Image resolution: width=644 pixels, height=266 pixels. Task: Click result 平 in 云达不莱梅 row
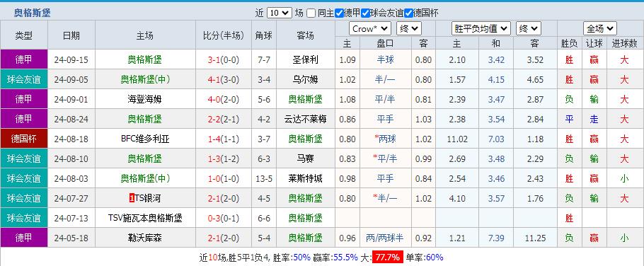click(569, 119)
